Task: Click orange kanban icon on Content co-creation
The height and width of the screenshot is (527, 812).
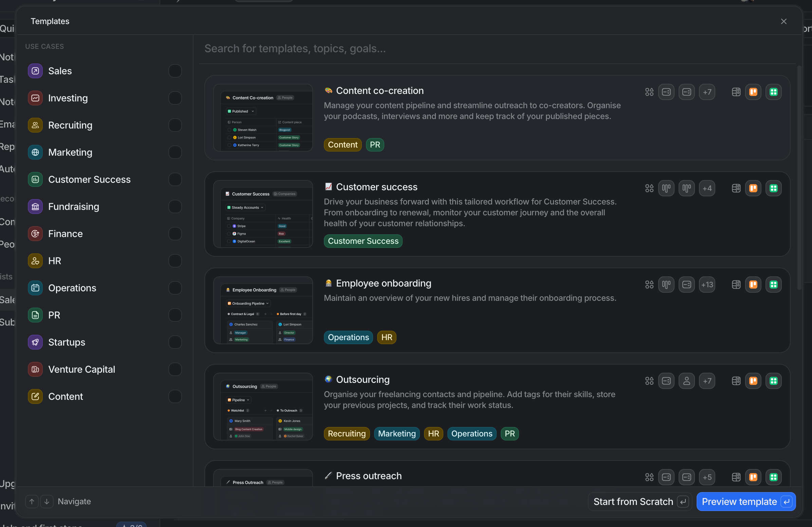Action: (x=753, y=92)
